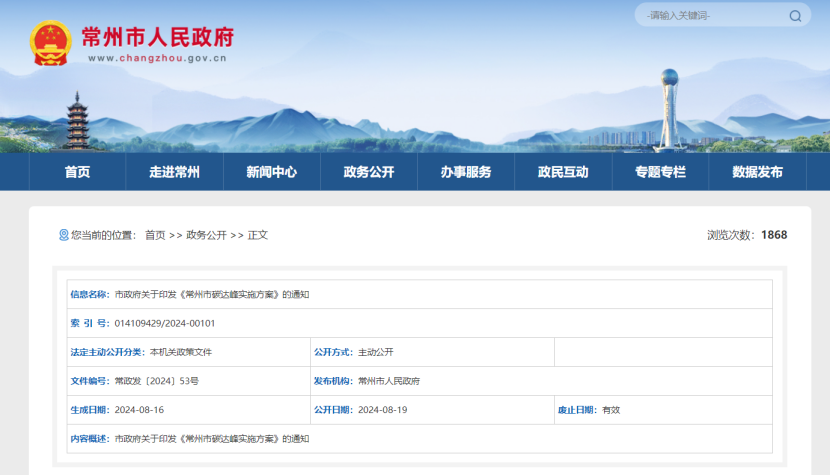Viewport: 830px width, 475px height.
Task: Click 首页 in the breadcrumb path
Action: click(155, 235)
